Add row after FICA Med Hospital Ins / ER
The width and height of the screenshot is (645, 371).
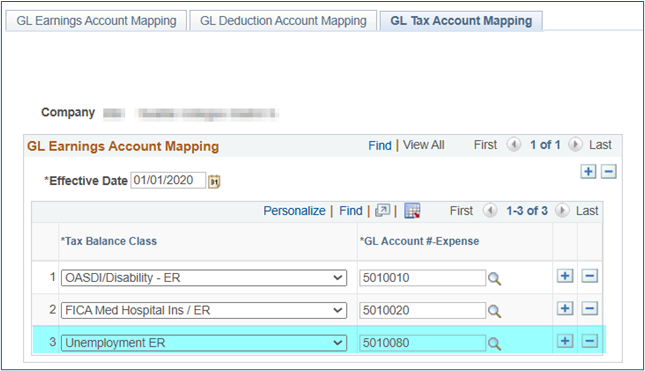[x=565, y=308]
